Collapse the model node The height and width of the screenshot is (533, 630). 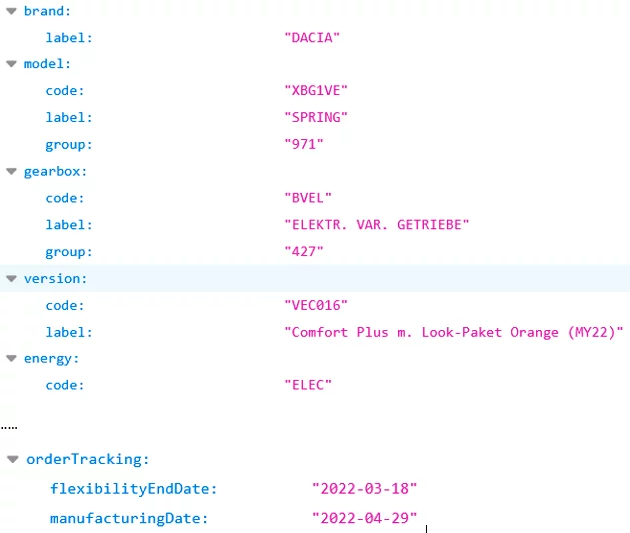[12, 64]
